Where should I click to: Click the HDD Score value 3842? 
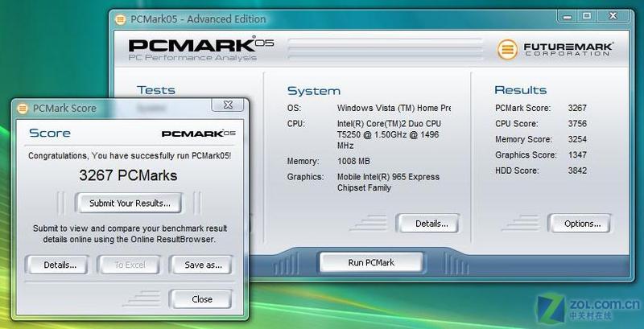(577, 171)
